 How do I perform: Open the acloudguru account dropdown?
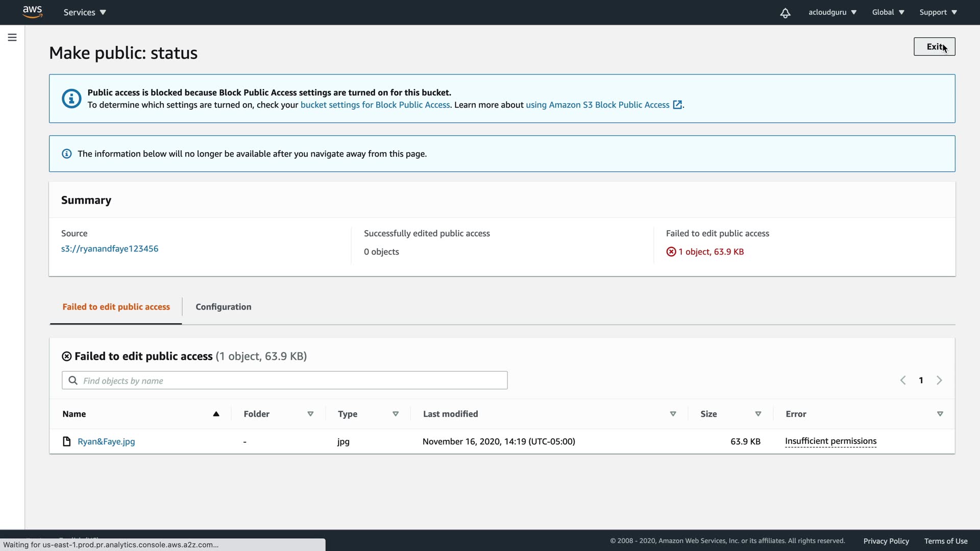coord(832,12)
